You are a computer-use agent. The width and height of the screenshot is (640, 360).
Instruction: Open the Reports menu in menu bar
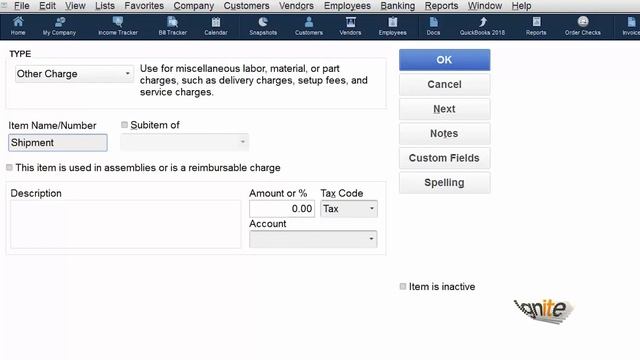point(441,6)
